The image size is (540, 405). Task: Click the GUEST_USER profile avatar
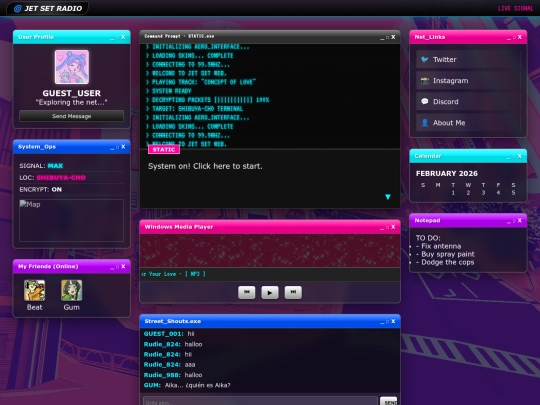(x=72, y=67)
